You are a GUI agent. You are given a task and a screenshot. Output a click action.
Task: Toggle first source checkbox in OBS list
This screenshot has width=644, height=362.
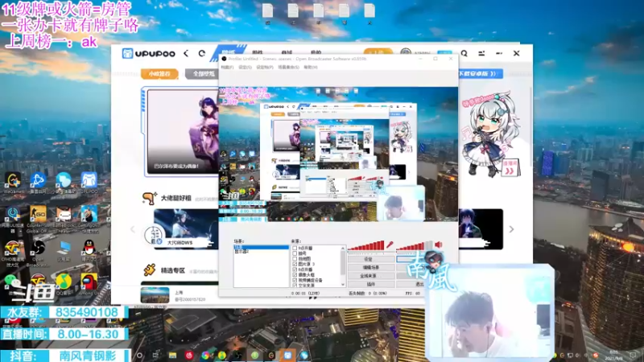coord(295,249)
